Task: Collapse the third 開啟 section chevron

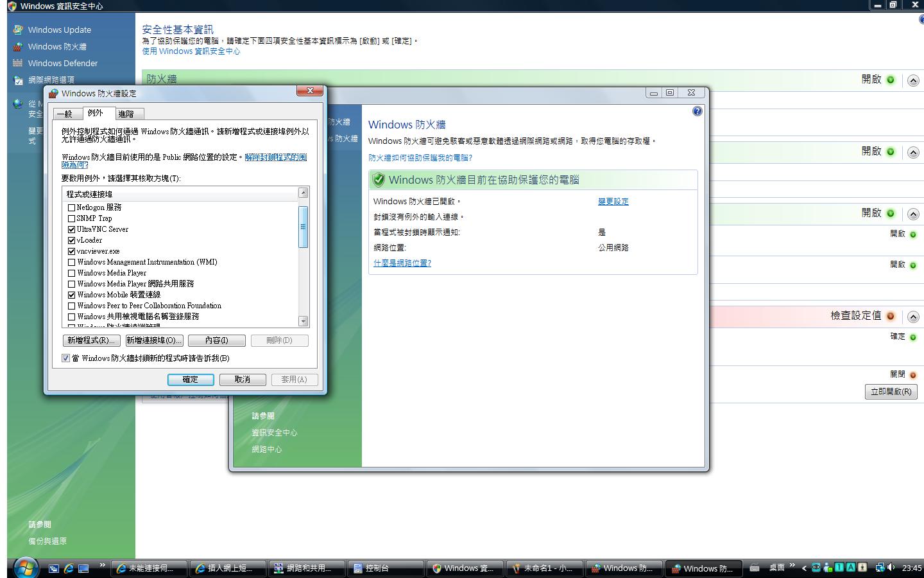Action: [x=913, y=215]
